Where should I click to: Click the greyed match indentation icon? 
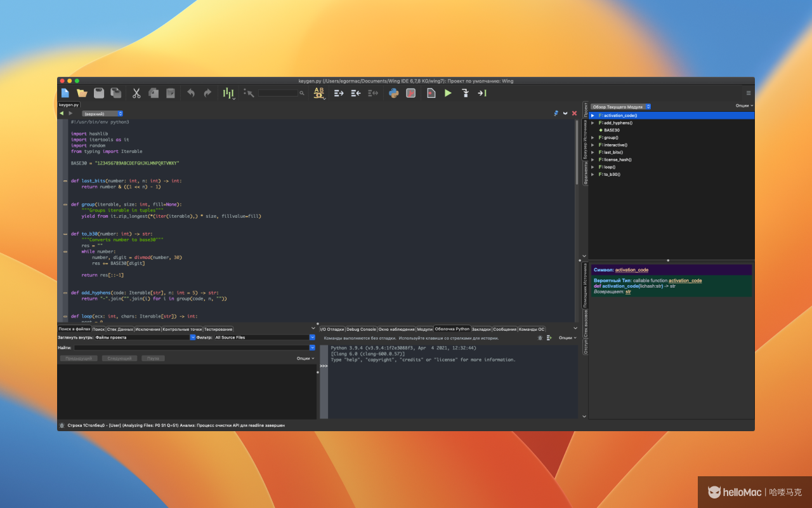tap(373, 93)
